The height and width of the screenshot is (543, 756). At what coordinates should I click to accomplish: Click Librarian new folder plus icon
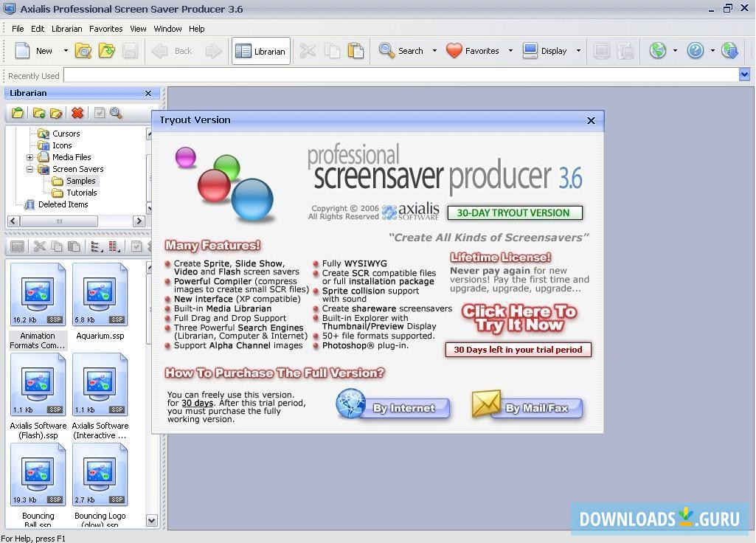39,113
